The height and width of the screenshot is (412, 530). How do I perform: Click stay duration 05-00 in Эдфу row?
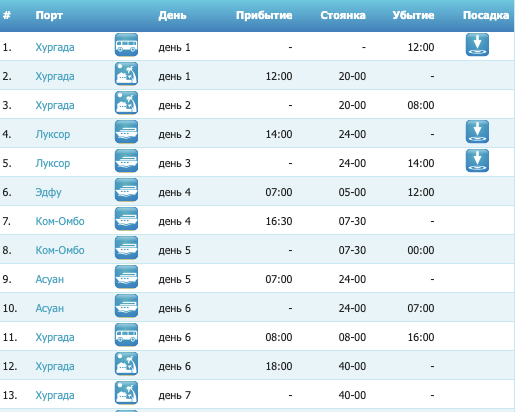click(x=352, y=193)
